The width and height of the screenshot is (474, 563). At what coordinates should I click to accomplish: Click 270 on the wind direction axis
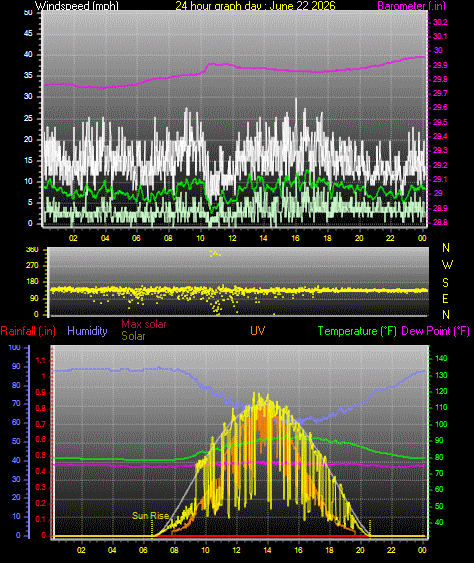click(32, 266)
